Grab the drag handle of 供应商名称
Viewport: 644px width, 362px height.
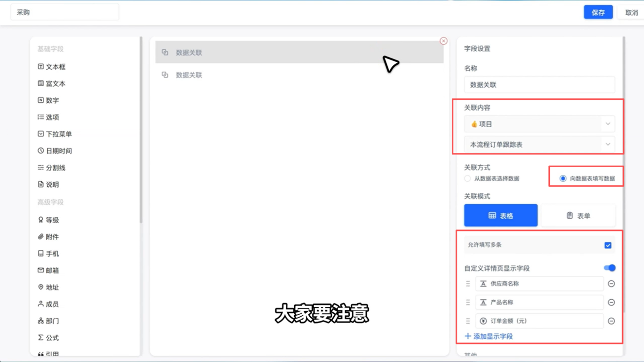[468, 284]
